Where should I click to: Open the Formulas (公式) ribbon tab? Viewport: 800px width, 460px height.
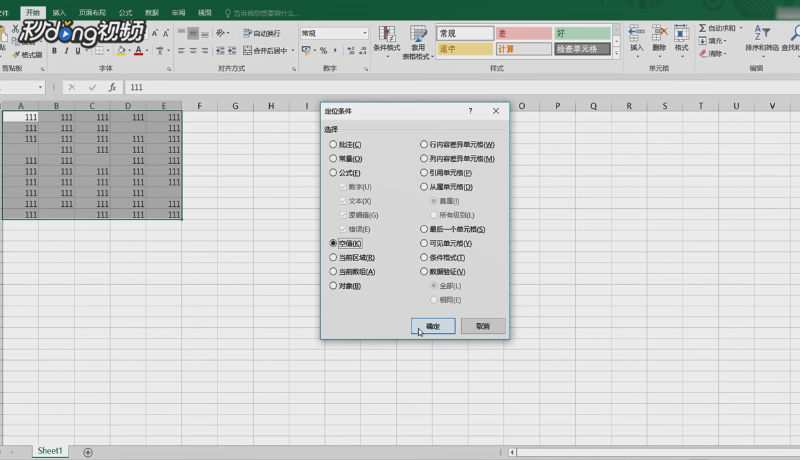point(125,13)
